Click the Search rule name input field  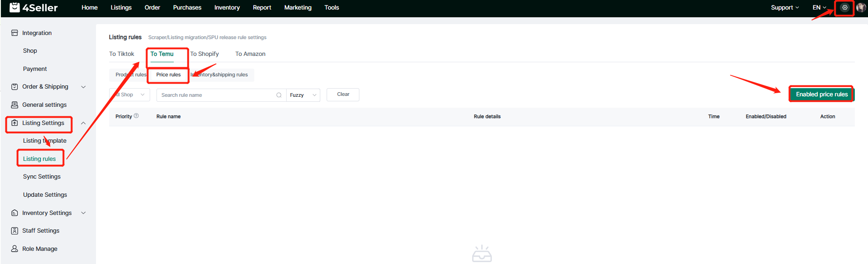point(216,95)
